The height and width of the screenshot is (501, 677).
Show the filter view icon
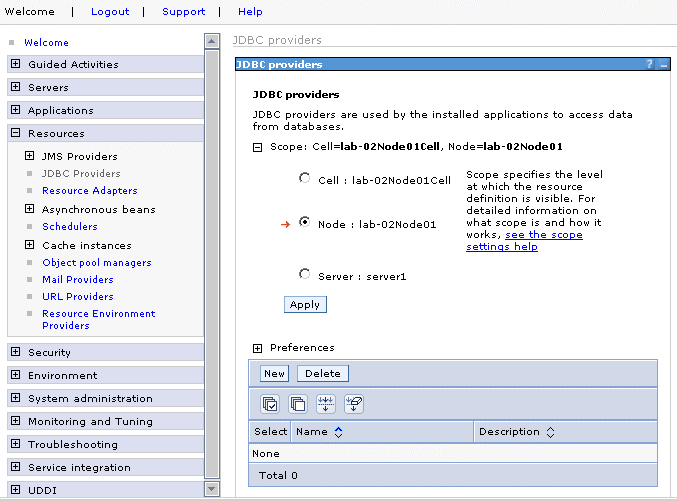[326, 404]
